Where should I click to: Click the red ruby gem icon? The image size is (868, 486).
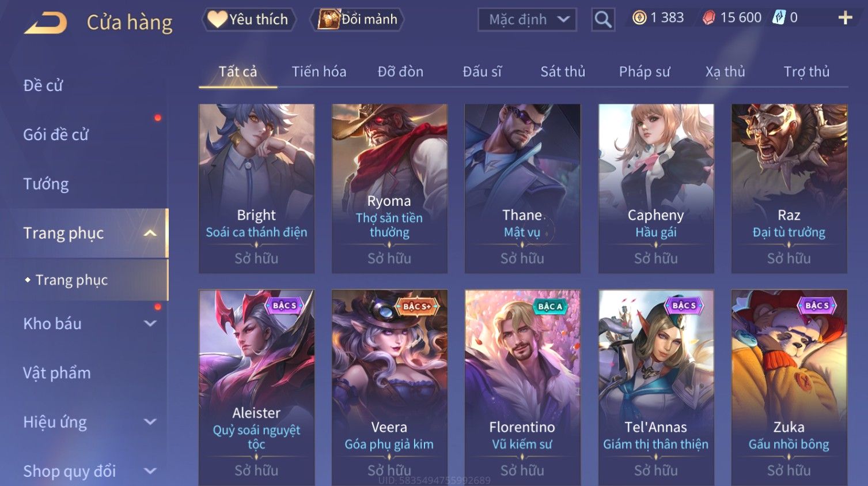click(x=708, y=18)
